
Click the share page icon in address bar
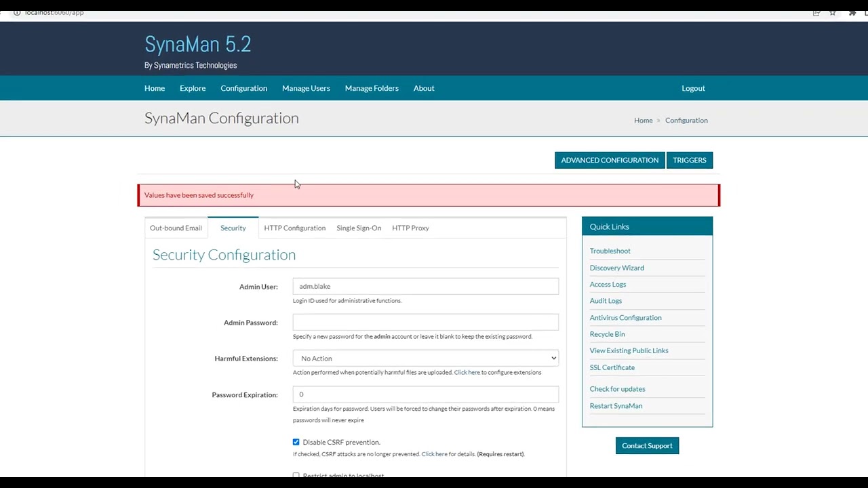(x=816, y=13)
